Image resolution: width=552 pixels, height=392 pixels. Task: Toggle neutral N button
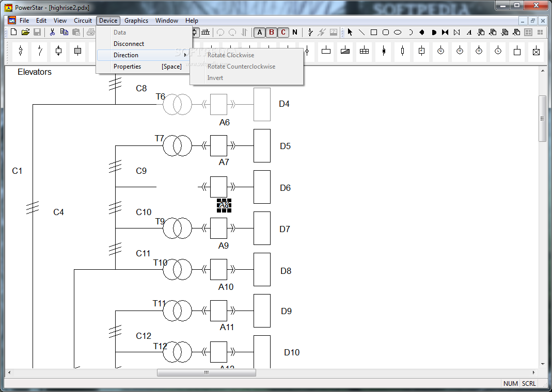tap(295, 32)
